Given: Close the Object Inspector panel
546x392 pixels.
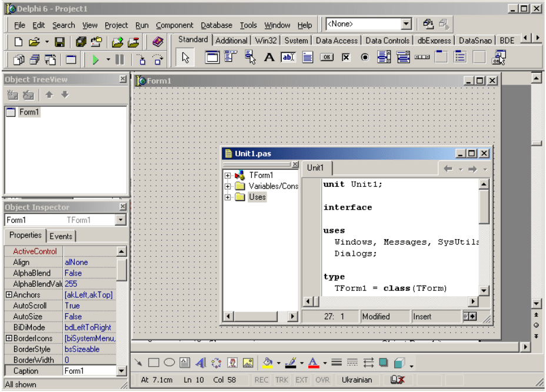Looking at the screenshot, I should (123, 207).
